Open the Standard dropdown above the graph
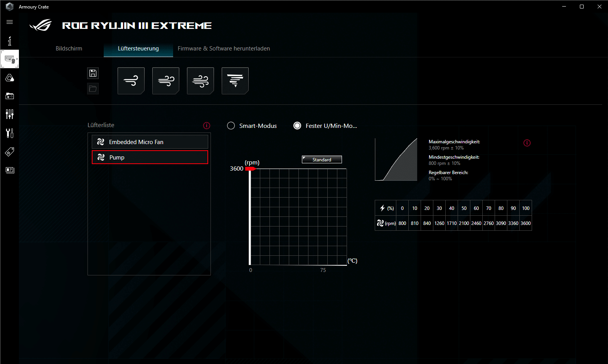Screen dimensions: 608x364 click(322, 159)
